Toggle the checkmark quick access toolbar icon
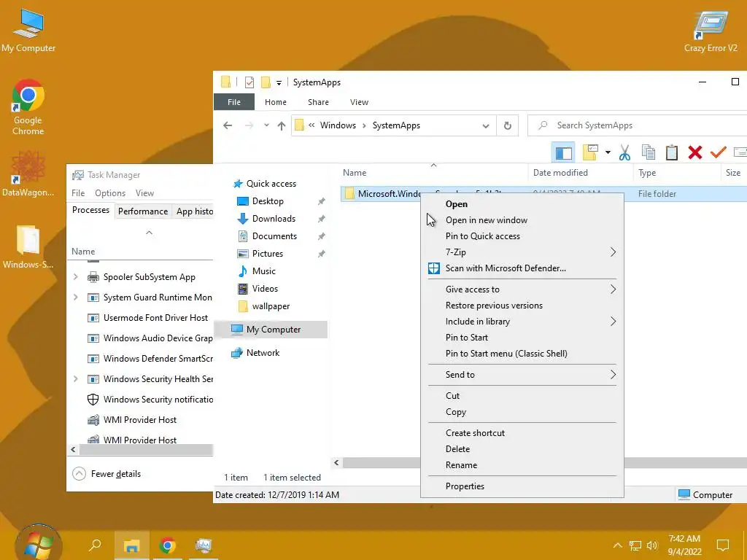This screenshot has height=560, width=747. 249,82
